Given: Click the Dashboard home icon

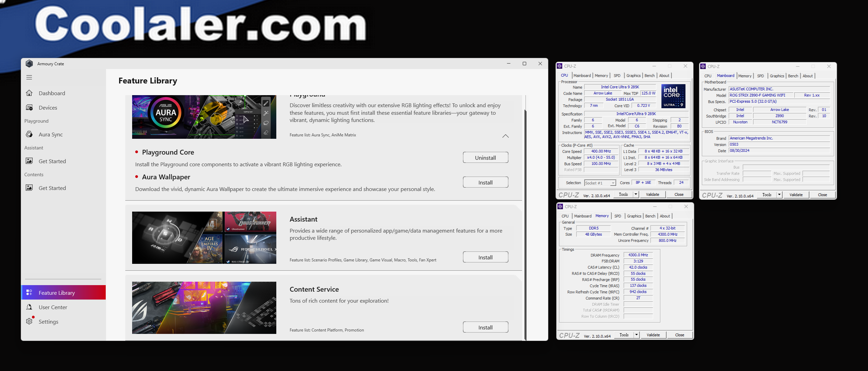Looking at the screenshot, I should pos(29,93).
